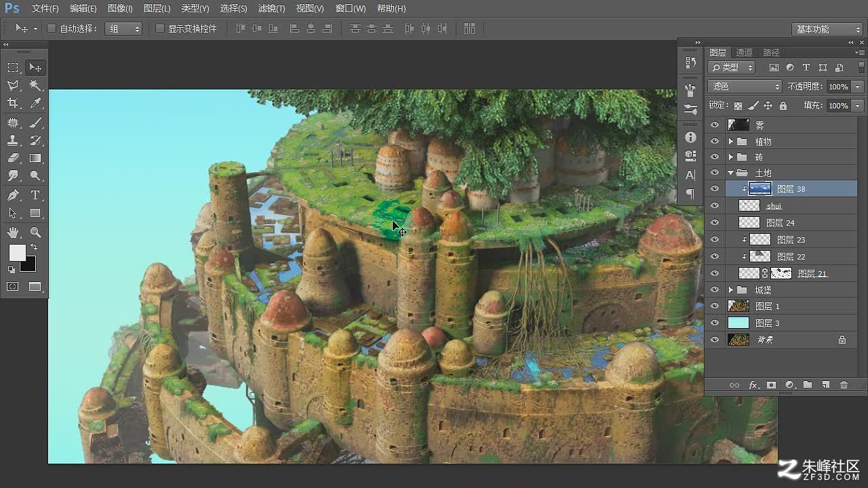Enable the 显示变换控件 checkbox
Image resolution: width=868 pixels, height=488 pixels.
pos(160,28)
